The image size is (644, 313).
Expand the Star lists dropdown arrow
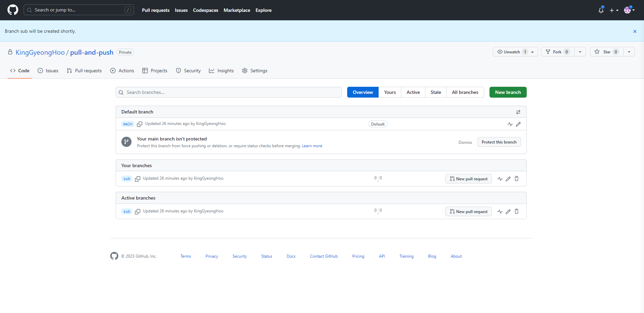click(x=629, y=52)
